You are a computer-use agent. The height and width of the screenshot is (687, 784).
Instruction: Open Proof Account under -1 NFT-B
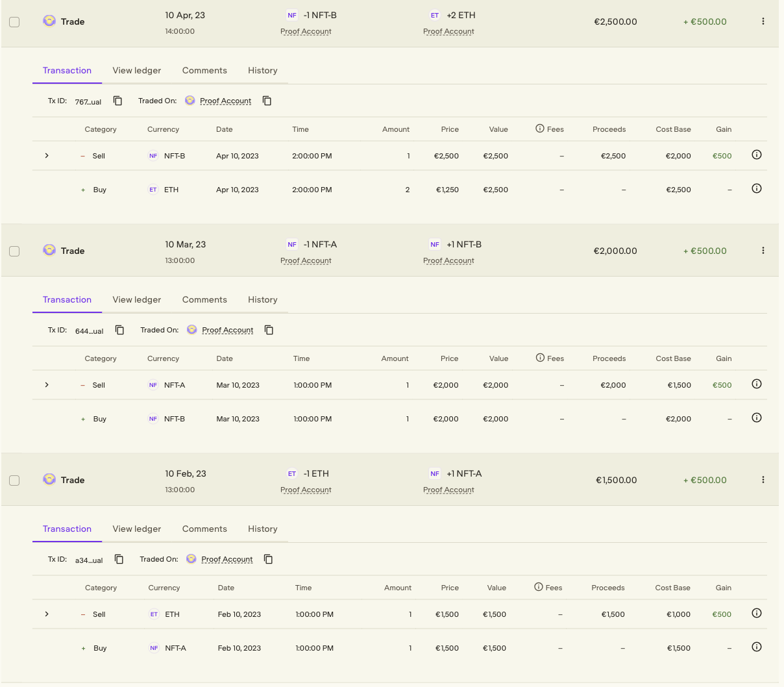(x=306, y=31)
